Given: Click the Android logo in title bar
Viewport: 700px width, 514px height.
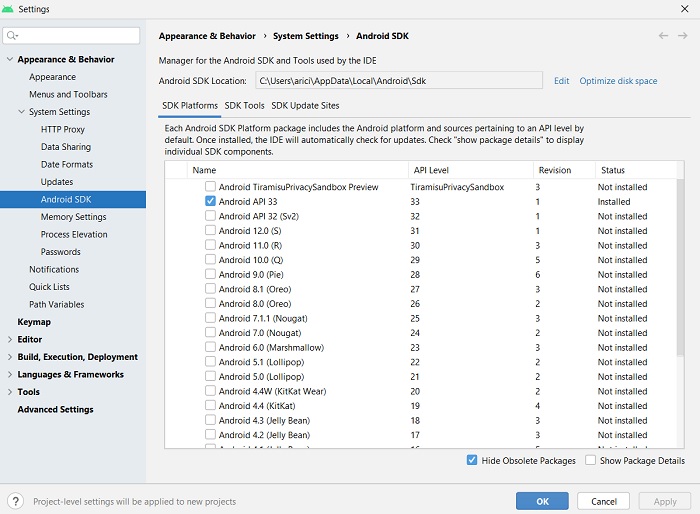Looking at the screenshot, I should pyautogui.click(x=8, y=9).
